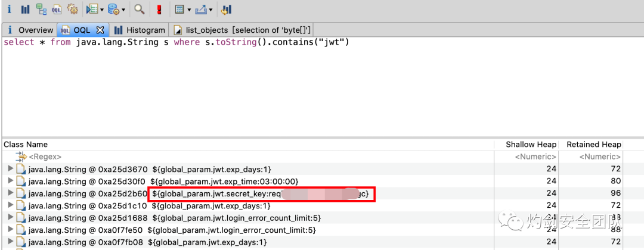Click the Retained Heap Numeric filter cell
Viewport: 644px width, 250px height.
[600, 157]
